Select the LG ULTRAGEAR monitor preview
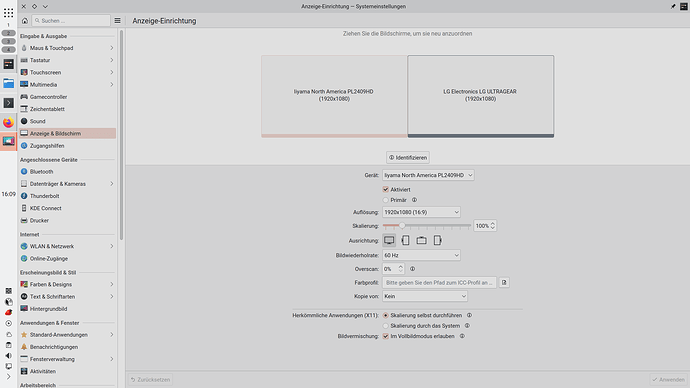This screenshot has height=388, width=690. coord(481,96)
